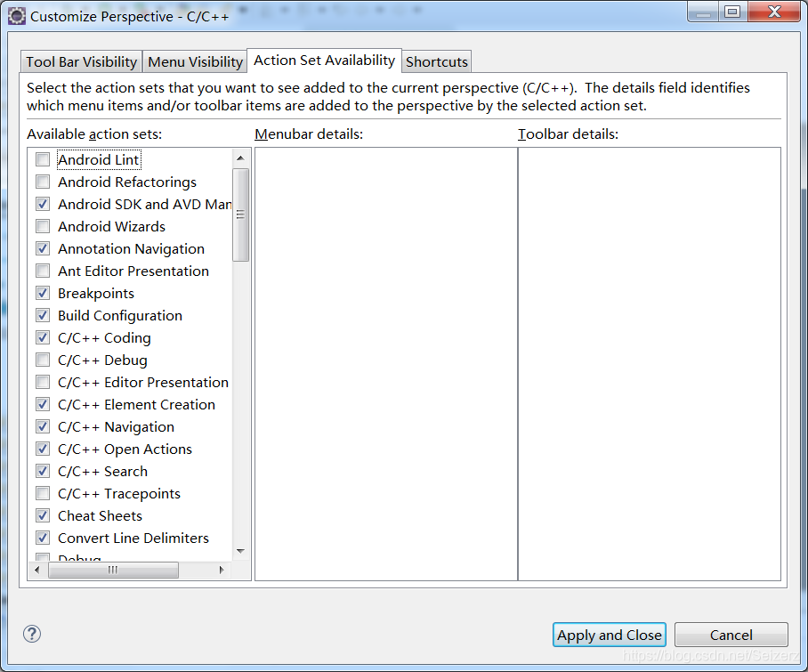Disable the C/C++ Search checkbox
The width and height of the screenshot is (808, 672).
(x=43, y=471)
